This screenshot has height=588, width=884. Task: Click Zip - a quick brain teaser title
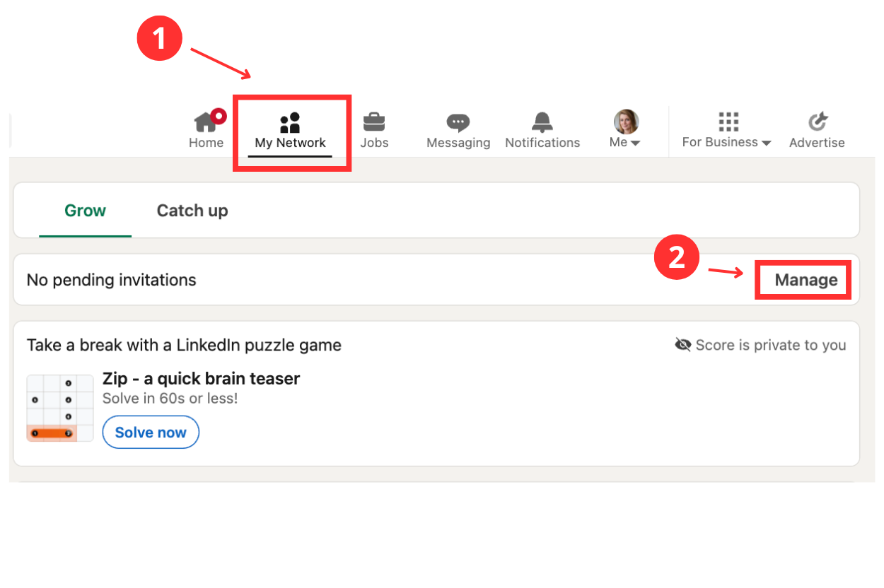click(x=201, y=379)
